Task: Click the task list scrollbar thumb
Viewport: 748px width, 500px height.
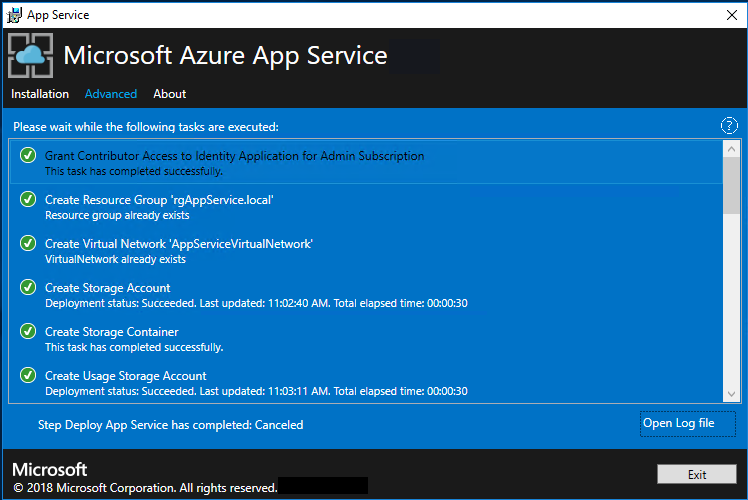Action: [x=731, y=186]
